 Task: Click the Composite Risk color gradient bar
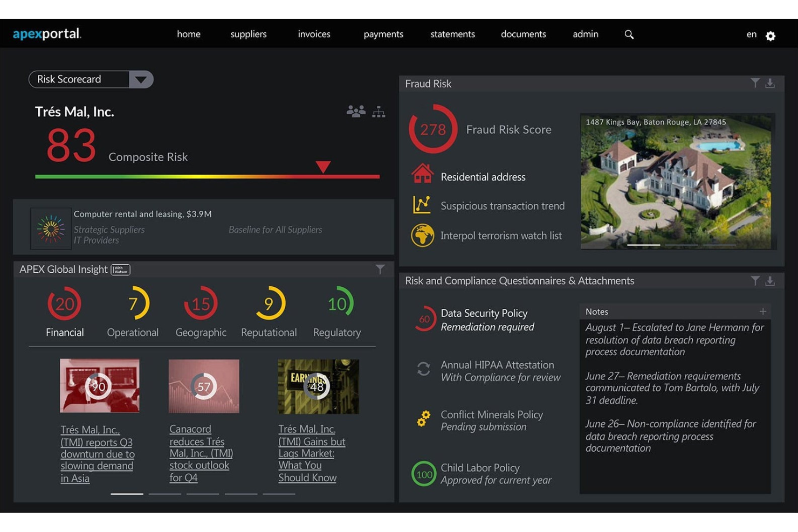point(208,176)
